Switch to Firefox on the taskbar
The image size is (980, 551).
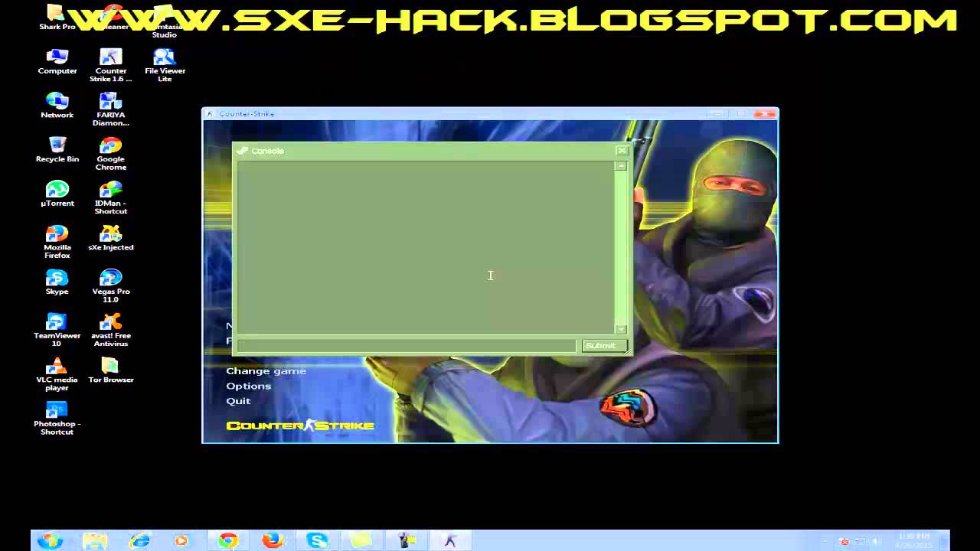[272, 540]
